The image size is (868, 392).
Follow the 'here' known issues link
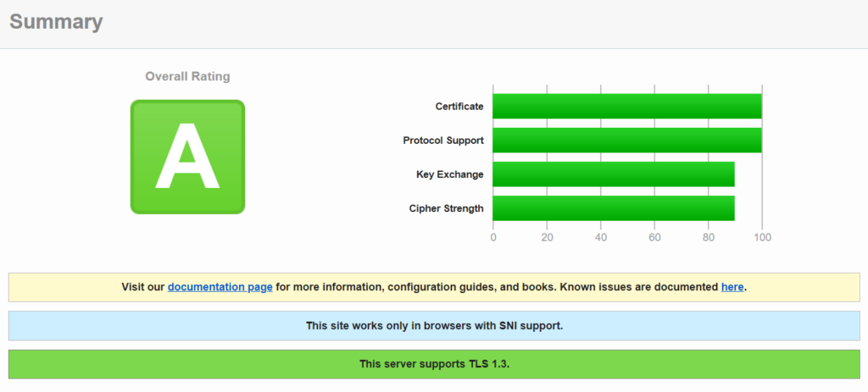click(x=732, y=287)
